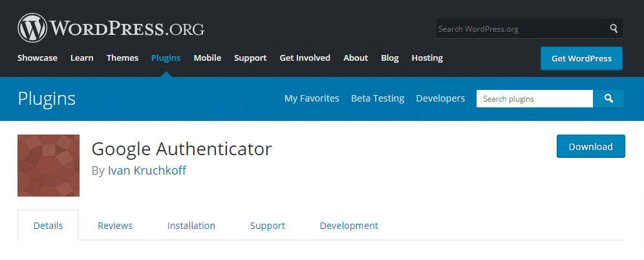644x260 pixels.
Task: Switch to the plugin Support tab
Action: pos(268,226)
